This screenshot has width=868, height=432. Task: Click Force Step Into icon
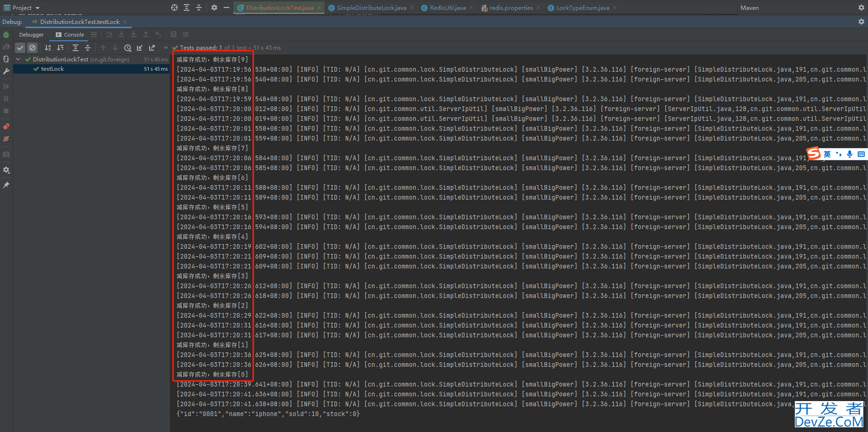tap(134, 35)
